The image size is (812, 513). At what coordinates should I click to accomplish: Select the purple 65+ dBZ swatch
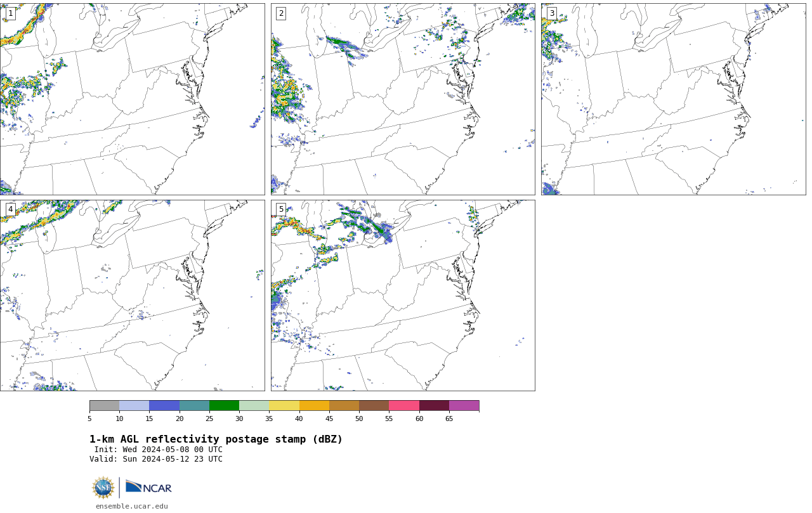(464, 406)
